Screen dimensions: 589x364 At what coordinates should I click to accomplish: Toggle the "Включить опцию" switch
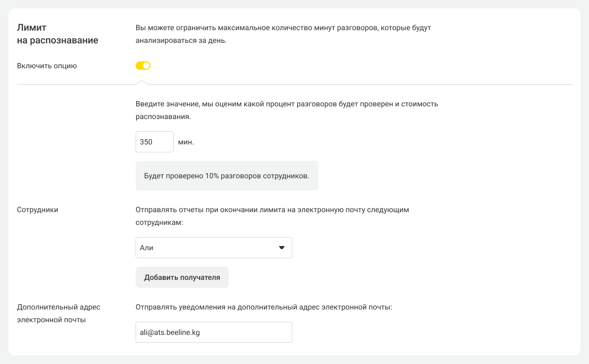[x=143, y=66]
